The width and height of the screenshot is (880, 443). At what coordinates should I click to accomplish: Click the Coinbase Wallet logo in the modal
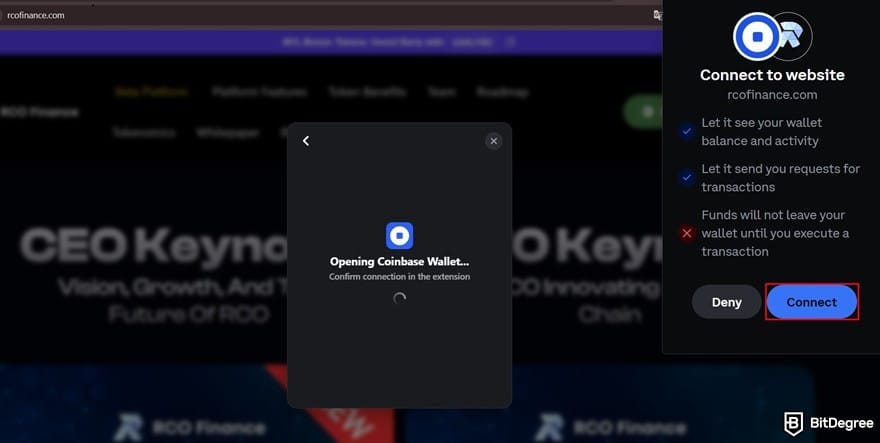400,236
